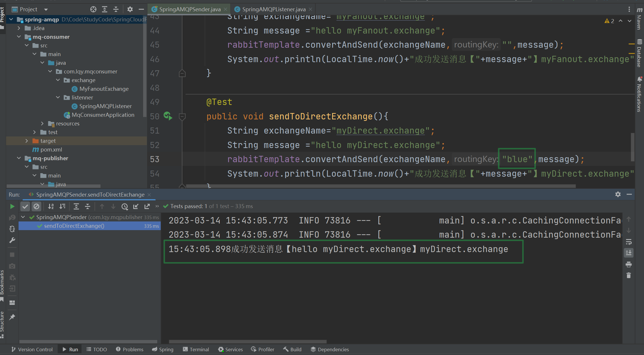Open MyFanoutExchange class in tree
This screenshot has width=644, height=355.
(x=104, y=89)
